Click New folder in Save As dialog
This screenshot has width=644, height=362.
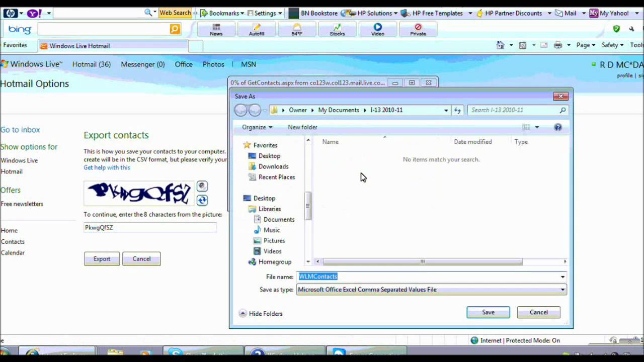pos(302,127)
